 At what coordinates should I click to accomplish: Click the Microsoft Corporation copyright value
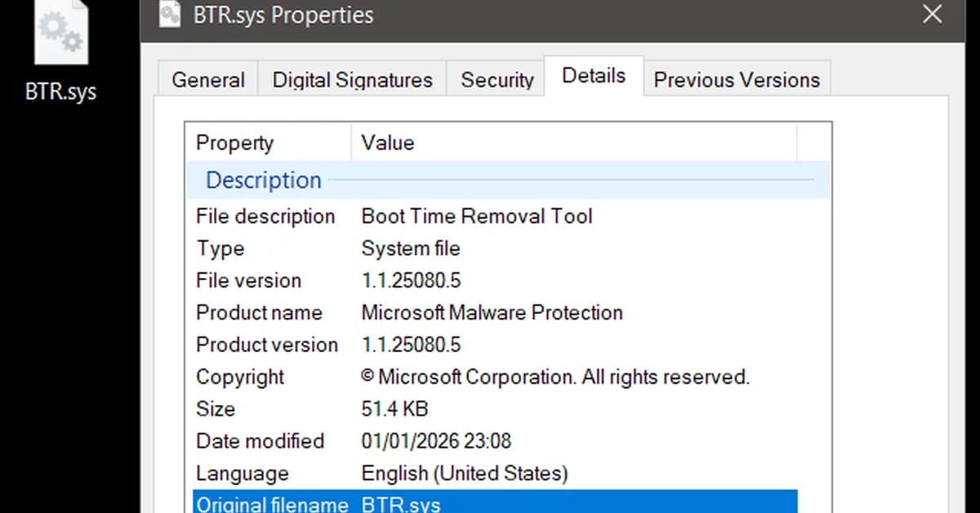(555, 377)
